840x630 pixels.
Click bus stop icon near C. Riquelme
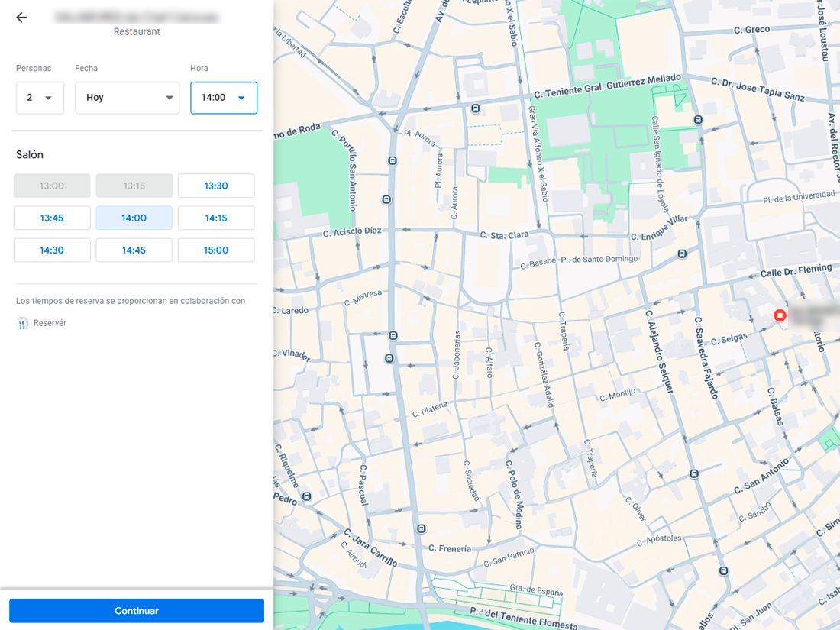click(307, 496)
